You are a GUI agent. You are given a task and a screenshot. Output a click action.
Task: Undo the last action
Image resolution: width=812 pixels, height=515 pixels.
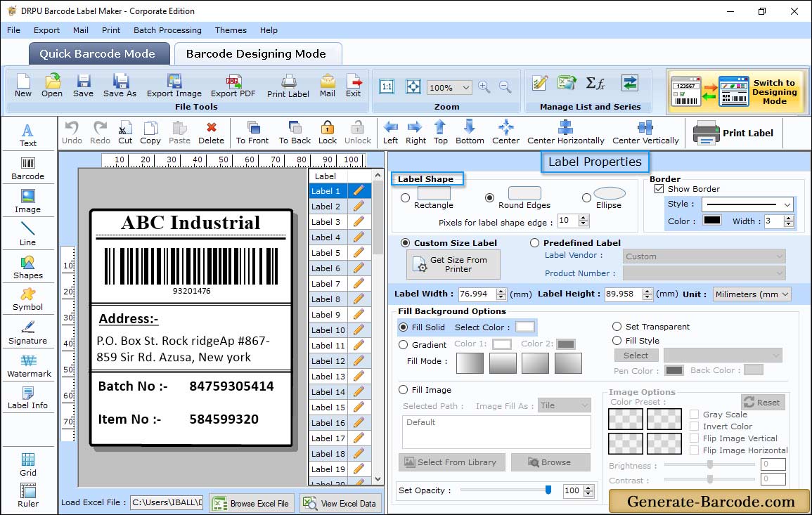72,133
